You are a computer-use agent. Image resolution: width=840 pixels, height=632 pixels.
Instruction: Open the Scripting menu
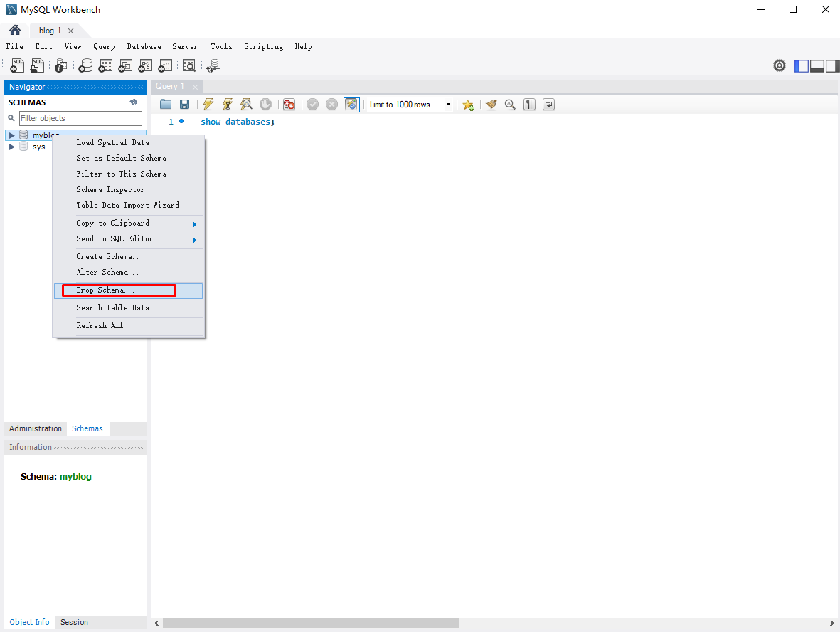pyautogui.click(x=264, y=47)
